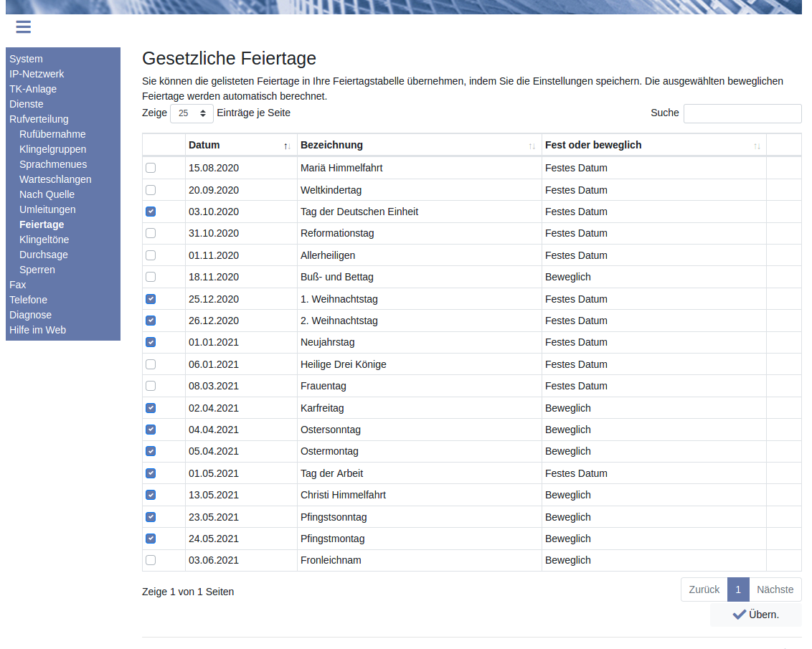The image size is (812, 649).
Task: Go to Warteschlangen menu item
Action: 55,179
